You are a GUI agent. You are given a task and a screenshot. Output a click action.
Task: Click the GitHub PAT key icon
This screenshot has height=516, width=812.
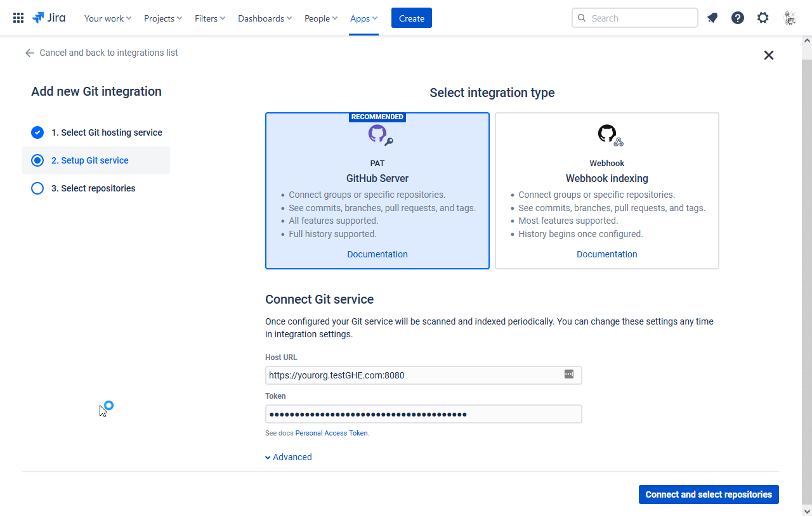pos(381,135)
